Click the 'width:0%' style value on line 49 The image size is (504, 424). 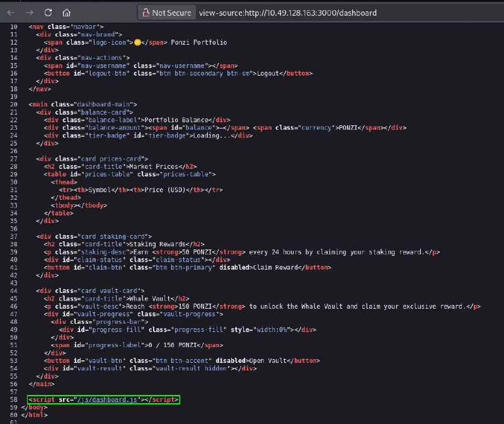[x=272, y=330]
